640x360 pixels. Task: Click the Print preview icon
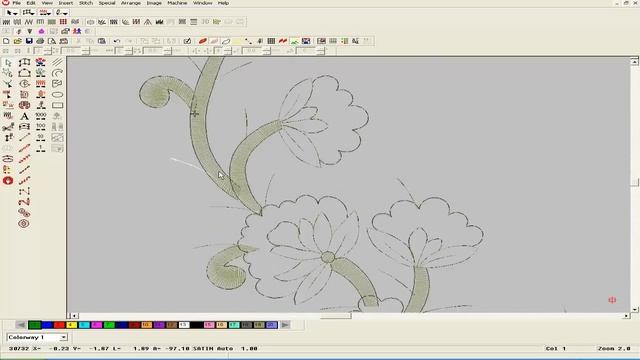[52, 41]
